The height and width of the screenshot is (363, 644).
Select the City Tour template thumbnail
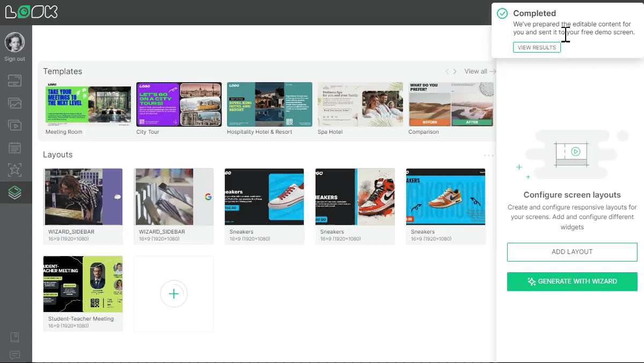click(179, 104)
